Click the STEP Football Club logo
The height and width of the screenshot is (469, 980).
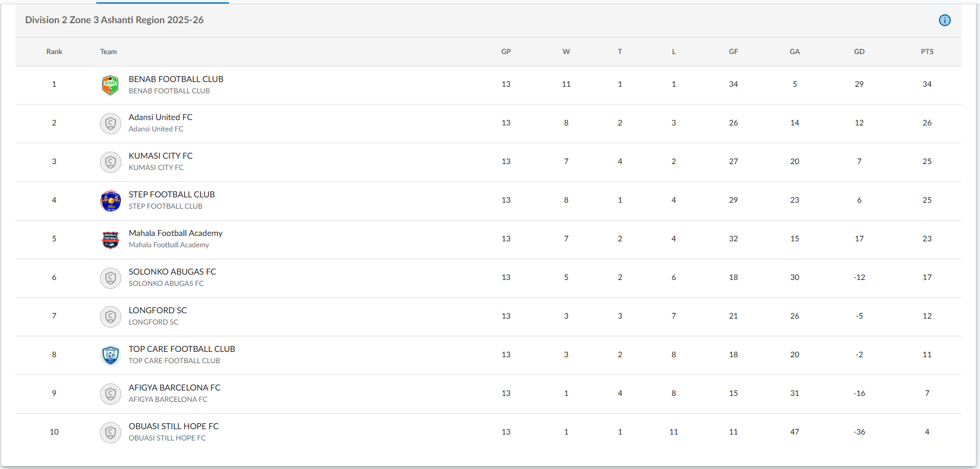tap(111, 201)
